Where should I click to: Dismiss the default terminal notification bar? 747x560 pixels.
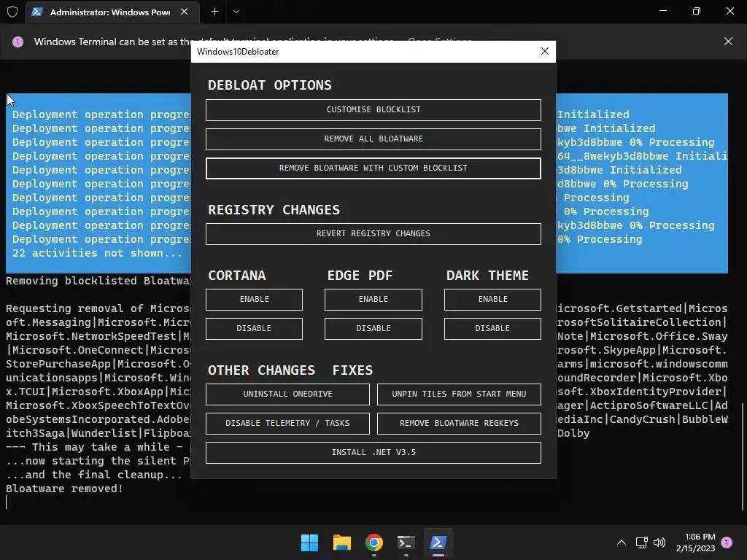[728, 42]
